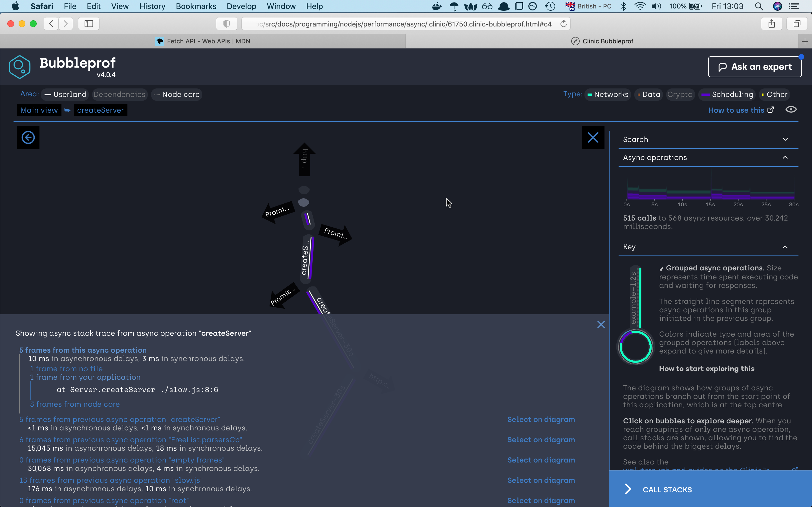812x507 pixels.
Task: Open Spotlight search in menu bar
Action: pos(759,6)
